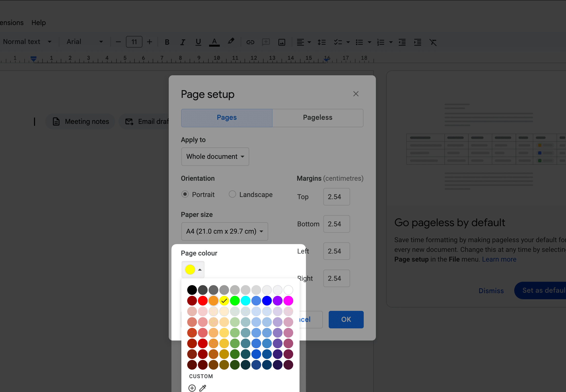Open the text colour tool
Image resolution: width=566 pixels, height=392 pixels.
pos(214,42)
